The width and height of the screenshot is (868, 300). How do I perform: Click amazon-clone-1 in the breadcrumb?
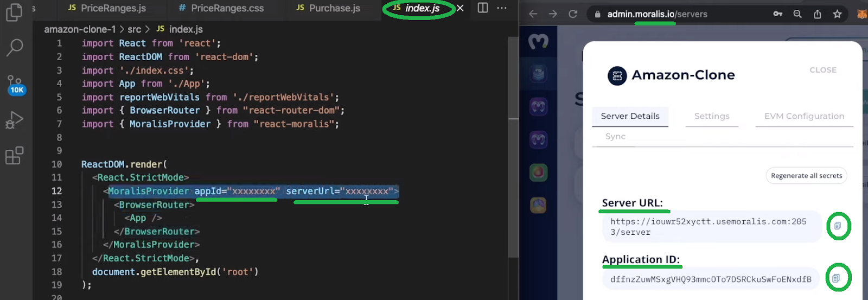click(80, 29)
